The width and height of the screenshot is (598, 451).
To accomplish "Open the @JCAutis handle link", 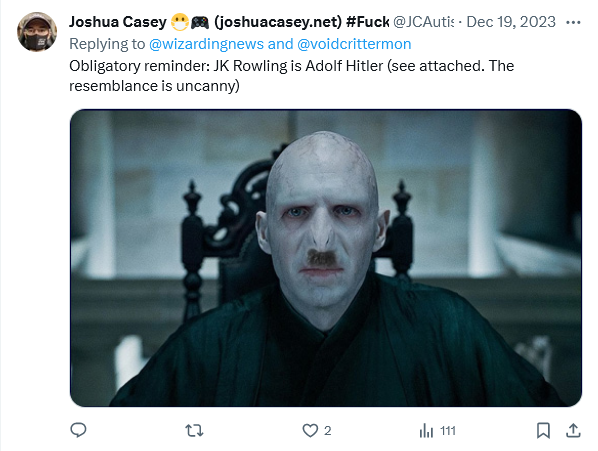I will coord(423,22).
